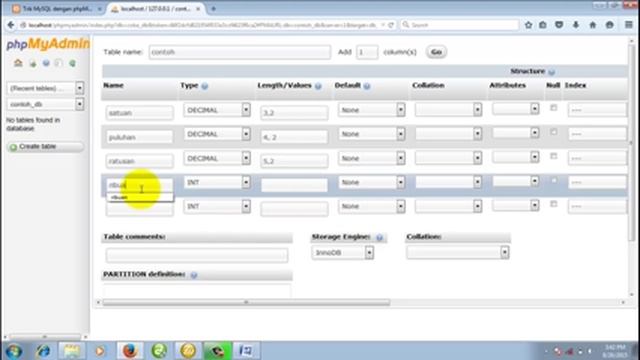
Task: Click the empty Name field in last row
Action: coord(140,209)
